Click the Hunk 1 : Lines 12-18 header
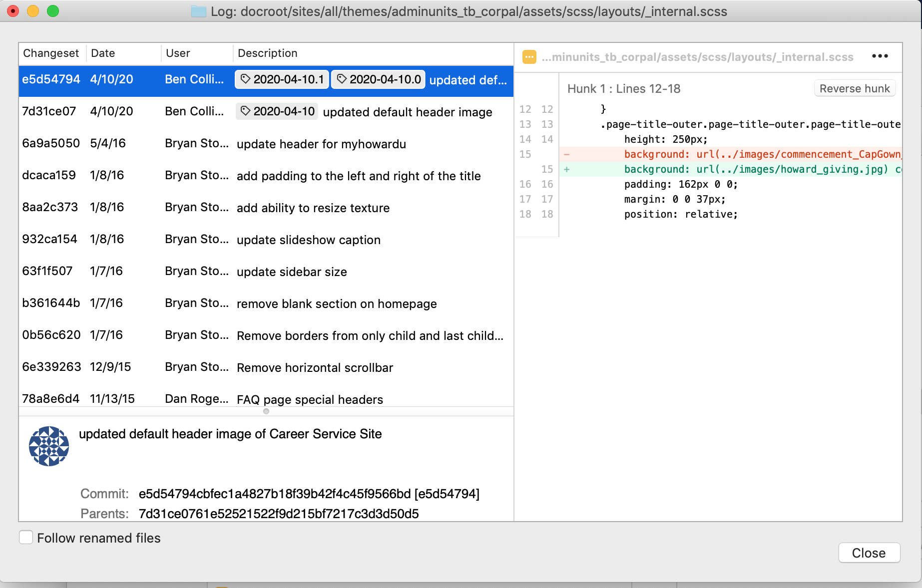Image resolution: width=922 pixels, height=588 pixels. [624, 88]
